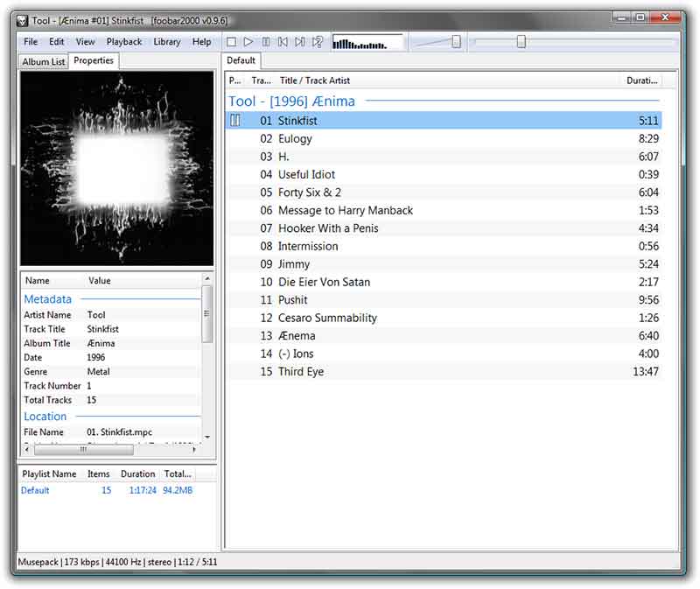Click the Default playlist tab
Screen dimensions: 700x589
[241, 61]
